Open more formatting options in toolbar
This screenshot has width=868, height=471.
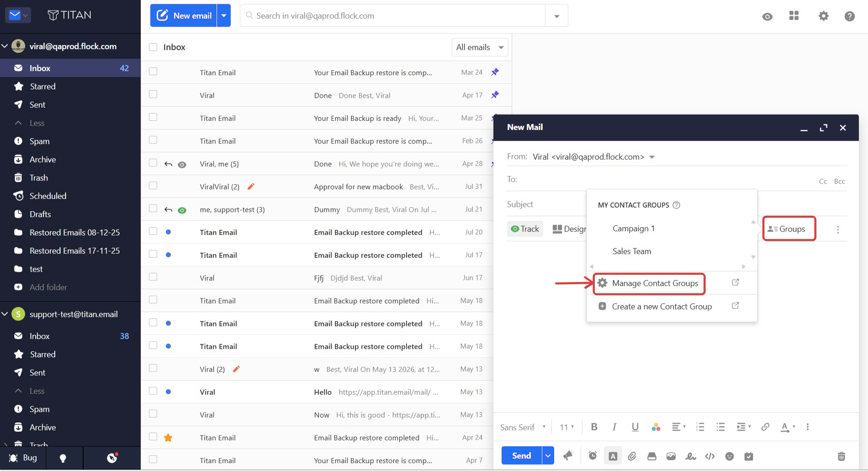coord(808,427)
